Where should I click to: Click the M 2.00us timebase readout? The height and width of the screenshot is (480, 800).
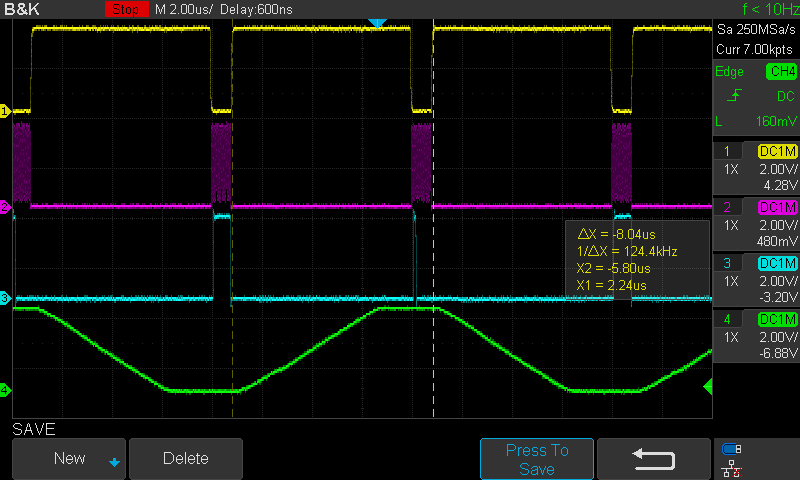coord(184,9)
